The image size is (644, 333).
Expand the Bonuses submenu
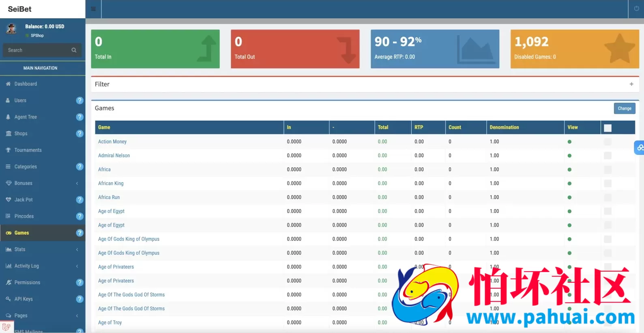(77, 183)
